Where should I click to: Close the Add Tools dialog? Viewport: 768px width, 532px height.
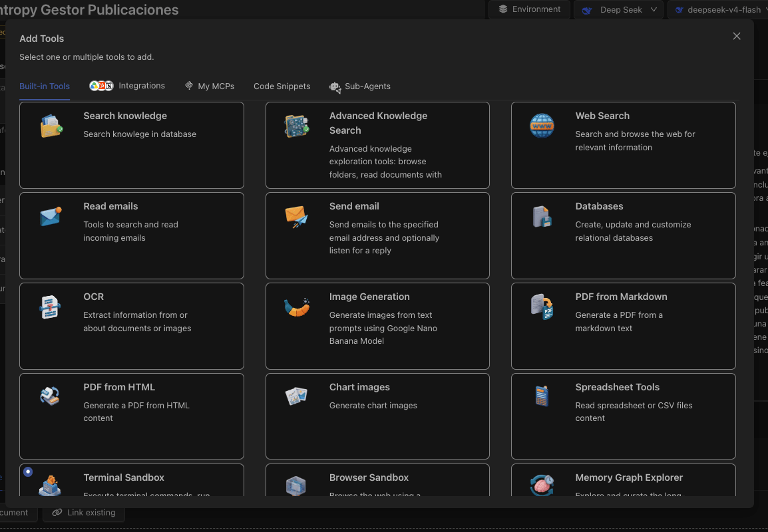coord(737,36)
